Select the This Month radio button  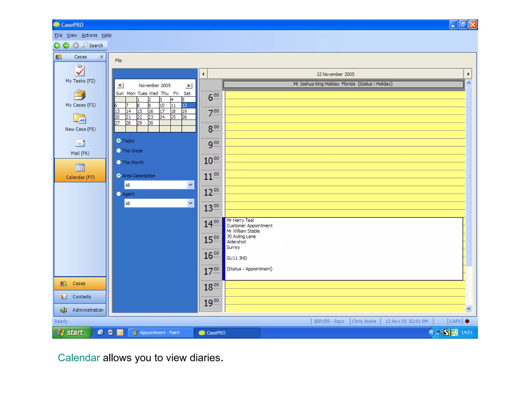[119, 162]
